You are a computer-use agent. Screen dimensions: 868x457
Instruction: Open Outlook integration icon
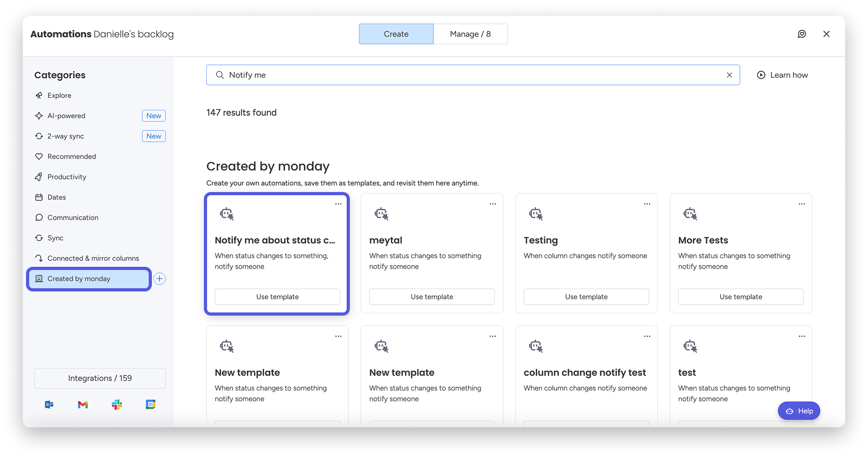tap(49, 405)
